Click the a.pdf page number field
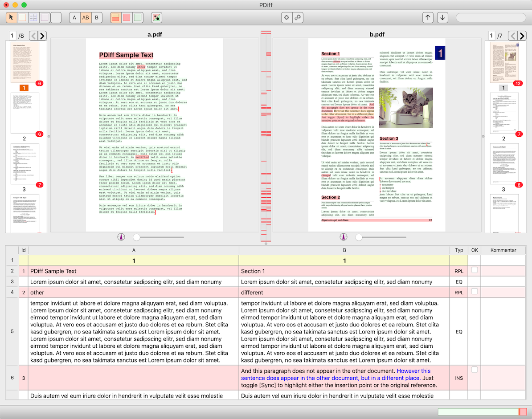The width and height of the screenshot is (532, 419). point(12,36)
